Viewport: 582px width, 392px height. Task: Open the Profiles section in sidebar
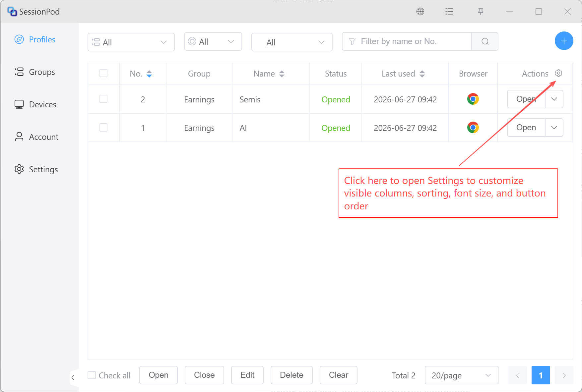pos(35,39)
